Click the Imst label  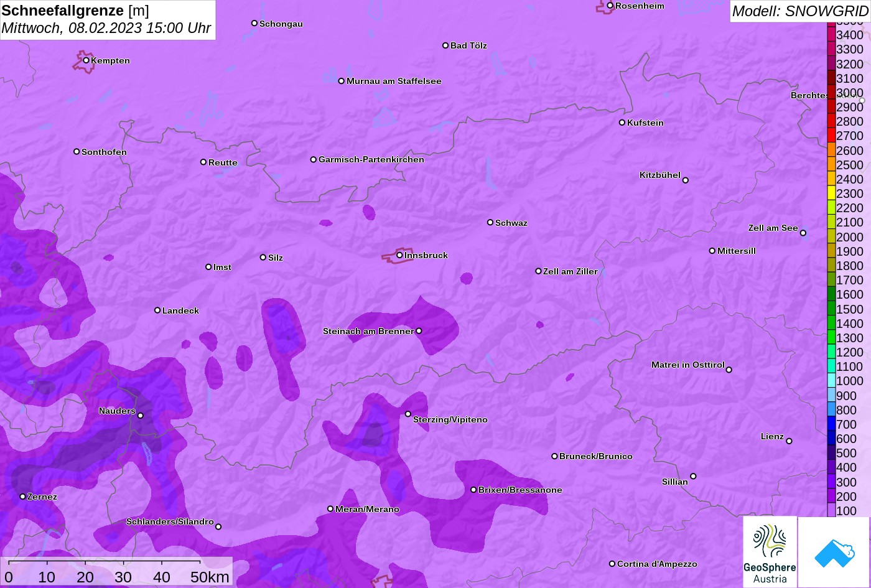coord(222,267)
